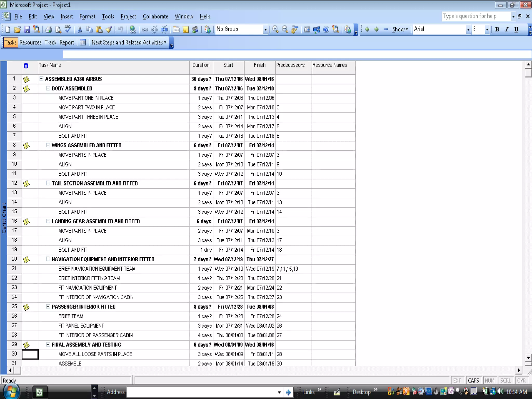Image resolution: width=532 pixels, height=399 pixels.
Task: Open the Arial font dropdown
Action: point(468,30)
